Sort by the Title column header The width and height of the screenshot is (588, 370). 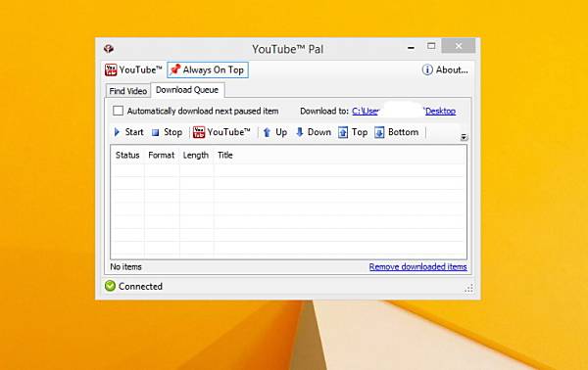tap(225, 155)
